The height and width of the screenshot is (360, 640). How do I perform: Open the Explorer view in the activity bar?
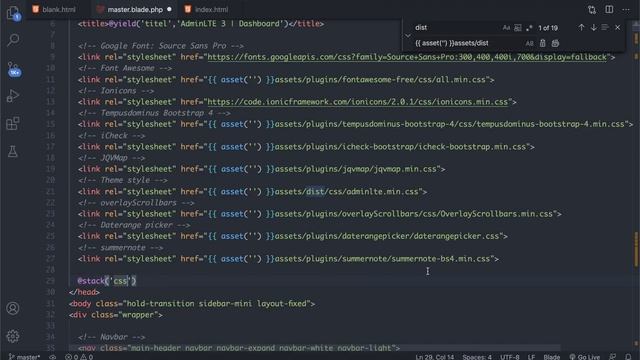[x=13, y=13]
